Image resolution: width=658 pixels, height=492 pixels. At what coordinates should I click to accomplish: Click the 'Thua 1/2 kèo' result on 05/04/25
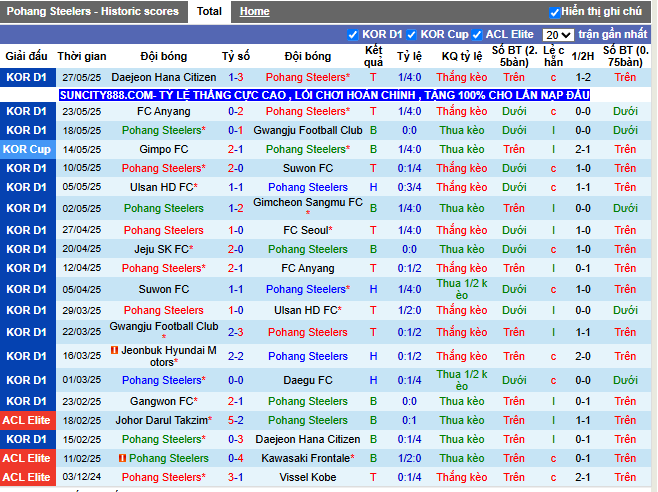tap(462, 289)
